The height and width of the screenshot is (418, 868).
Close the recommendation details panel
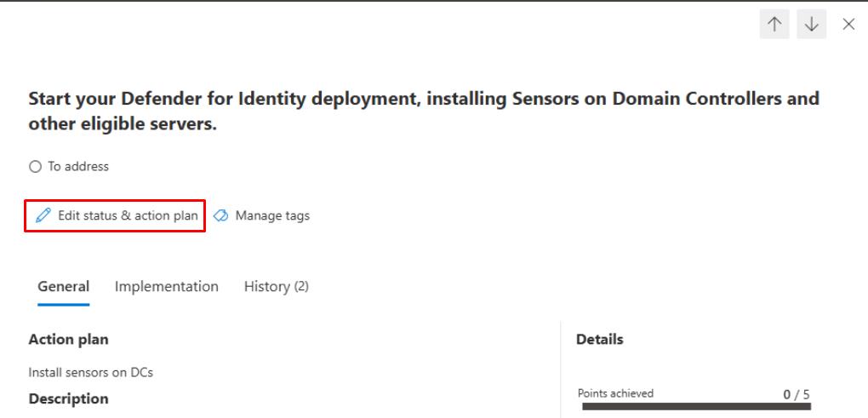pyautogui.click(x=848, y=25)
